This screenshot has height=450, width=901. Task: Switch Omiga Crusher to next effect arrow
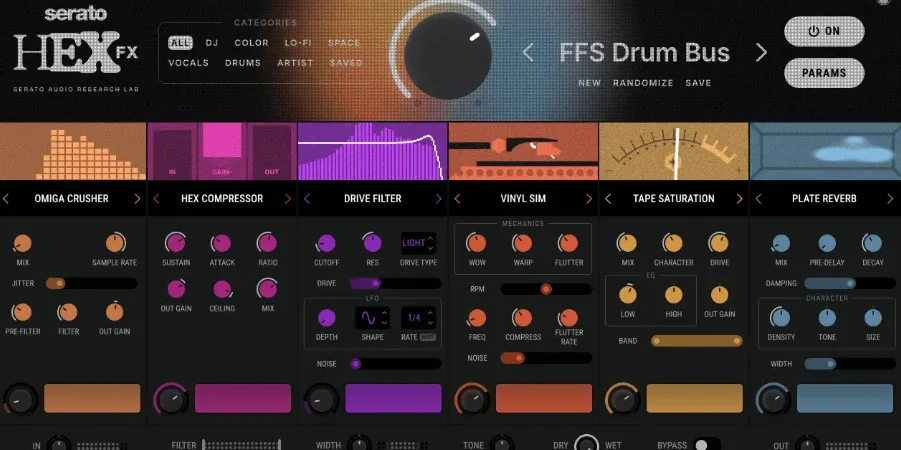tap(137, 199)
